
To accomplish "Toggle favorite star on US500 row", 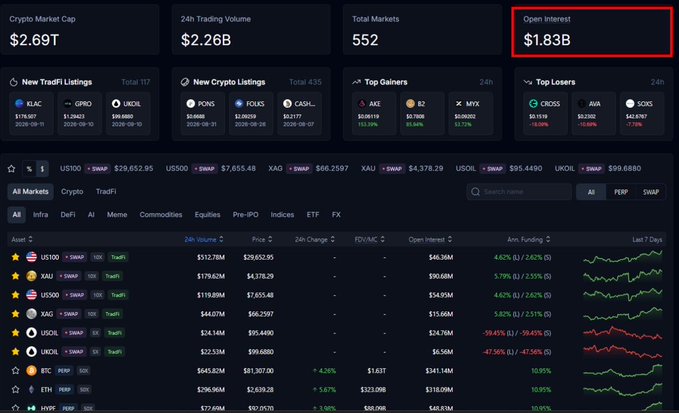I will coord(16,295).
